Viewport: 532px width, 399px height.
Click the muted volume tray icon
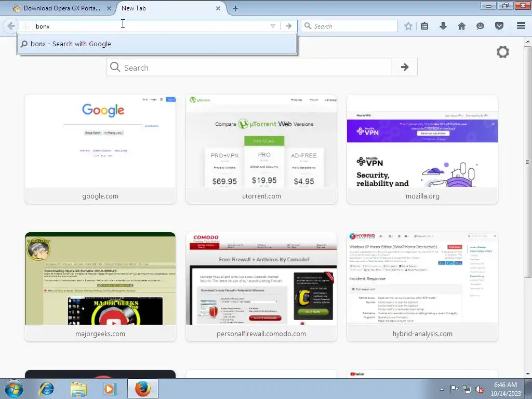click(x=480, y=389)
